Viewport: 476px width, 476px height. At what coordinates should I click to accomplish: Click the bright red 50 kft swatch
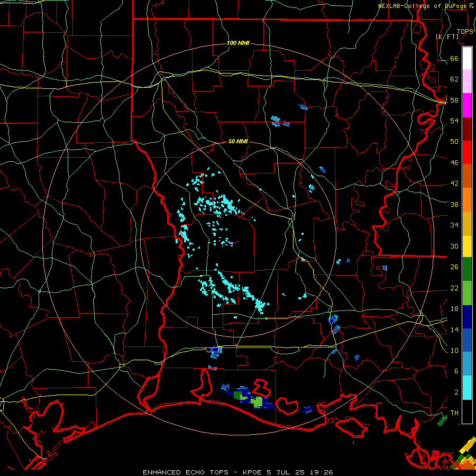coord(467,152)
